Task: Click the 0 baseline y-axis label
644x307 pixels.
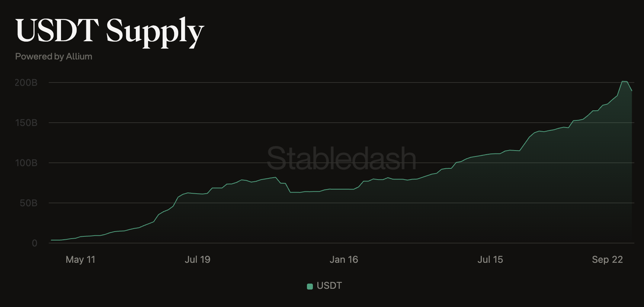Action: tap(35, 243)
